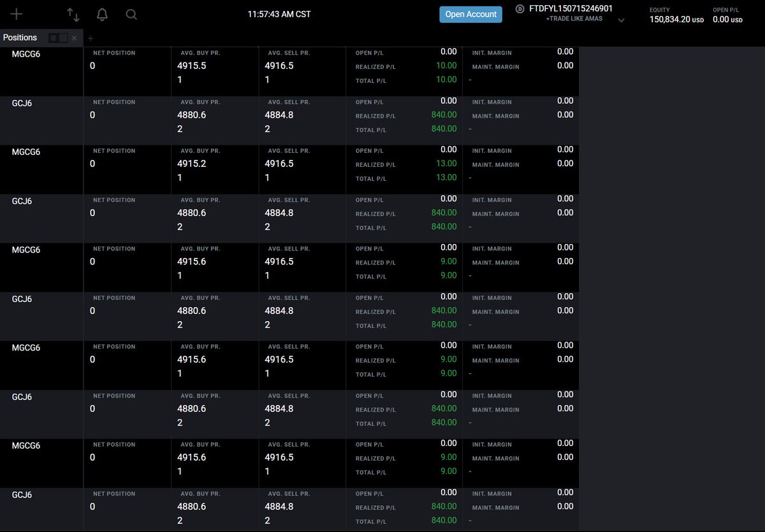Switch to the Positions tab
The height and width of the screenshot is (532, 765).
[20, 38]
